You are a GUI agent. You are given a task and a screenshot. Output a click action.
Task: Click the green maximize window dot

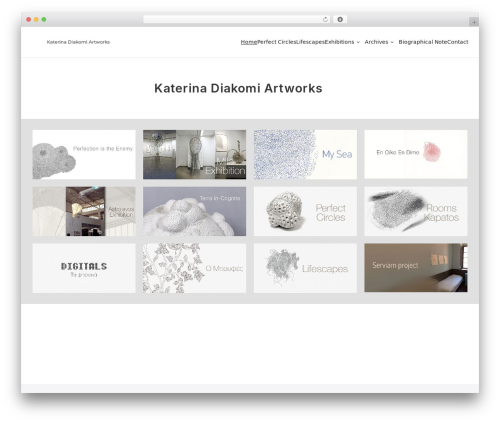[x=44, y=20]
